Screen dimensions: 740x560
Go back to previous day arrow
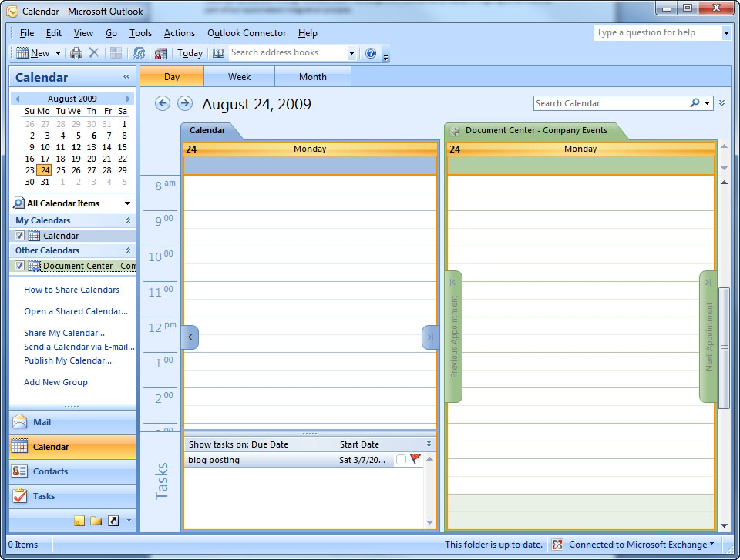click(x=163, y=103)
